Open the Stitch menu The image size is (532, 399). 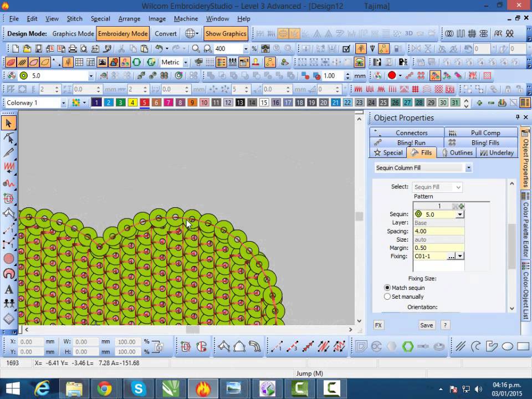74,19
